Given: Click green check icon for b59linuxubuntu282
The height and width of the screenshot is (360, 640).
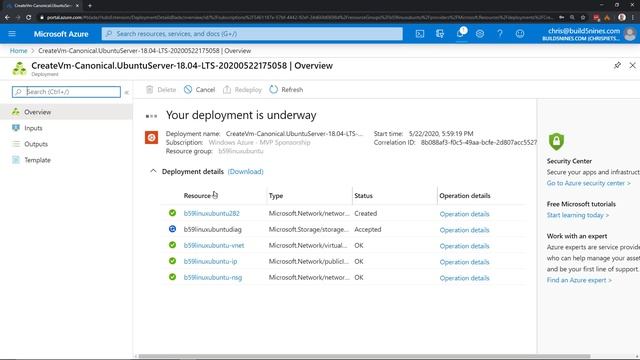Looking at the screenshot, I should (x=172, y=213).
